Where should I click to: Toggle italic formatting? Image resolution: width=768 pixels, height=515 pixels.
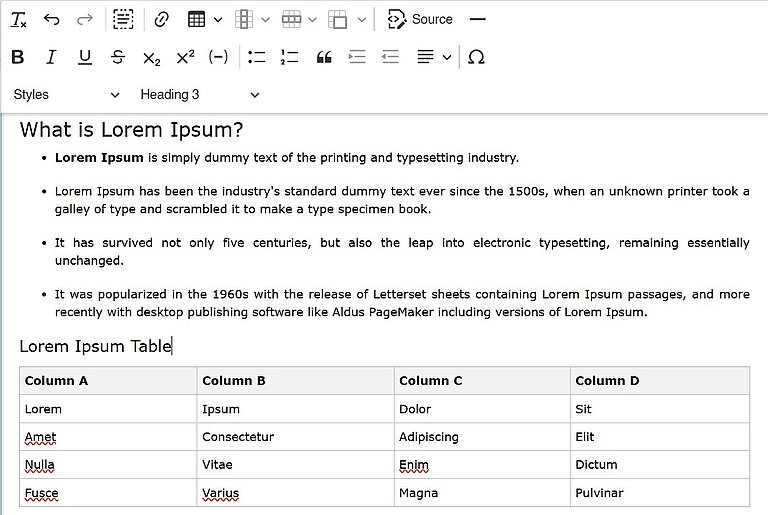tap(51, 57)
